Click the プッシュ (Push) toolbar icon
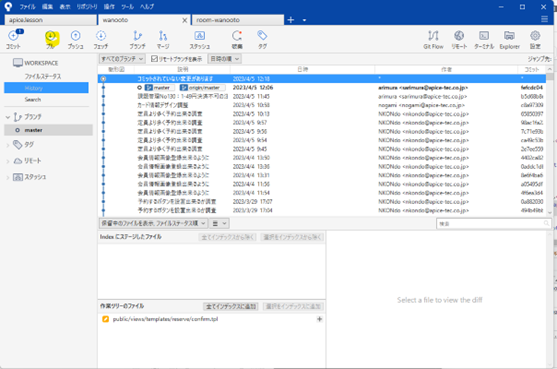This screenshot has height=369, width=557. [x=75, y=39]
